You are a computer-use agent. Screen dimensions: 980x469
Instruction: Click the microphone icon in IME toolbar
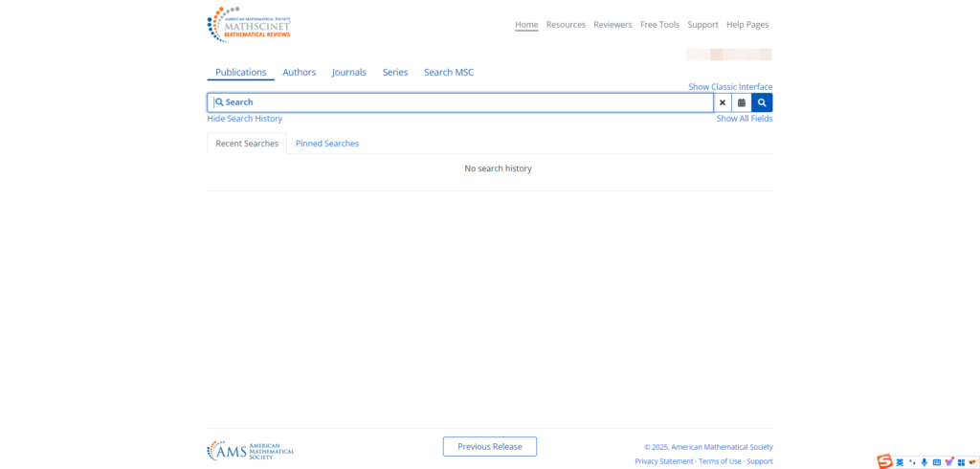point(924,462)
